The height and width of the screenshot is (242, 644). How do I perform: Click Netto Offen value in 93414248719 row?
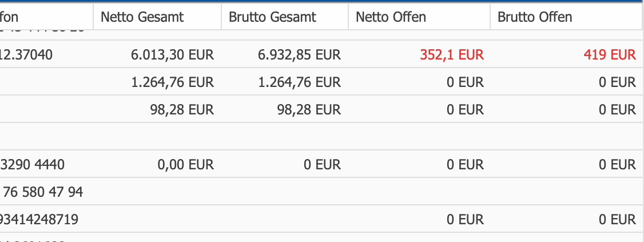tap(465, 219)
